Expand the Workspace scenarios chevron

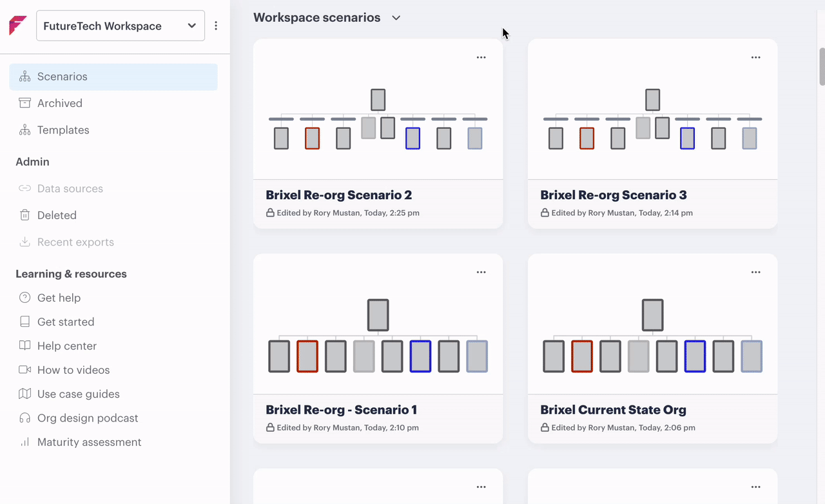pos(396,18)
